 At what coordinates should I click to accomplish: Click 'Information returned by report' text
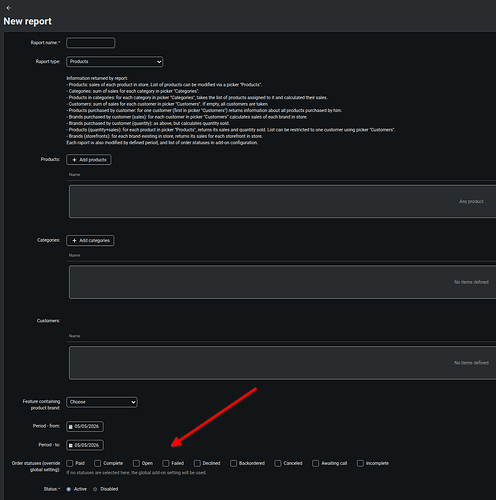97,78
